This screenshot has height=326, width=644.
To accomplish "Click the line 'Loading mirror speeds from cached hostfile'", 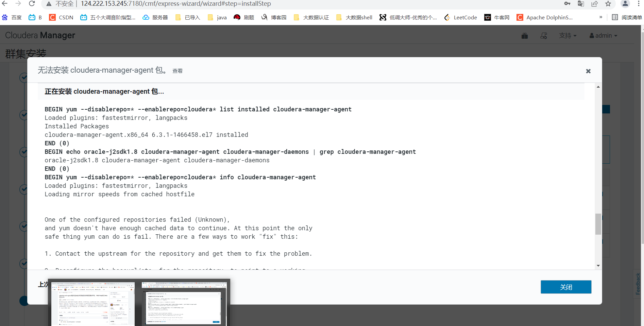I will [x=120, y=194].
